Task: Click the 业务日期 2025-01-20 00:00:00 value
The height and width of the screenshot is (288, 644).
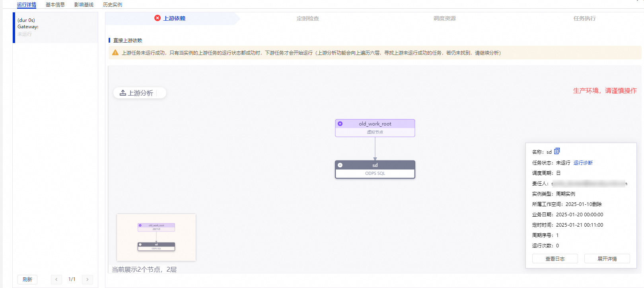Action: [x=580, y=214]
